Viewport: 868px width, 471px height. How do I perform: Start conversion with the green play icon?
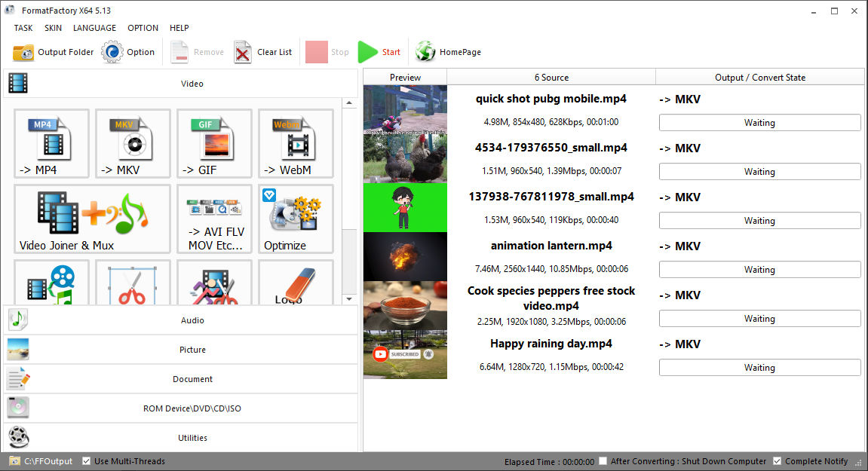coord(367,52)
